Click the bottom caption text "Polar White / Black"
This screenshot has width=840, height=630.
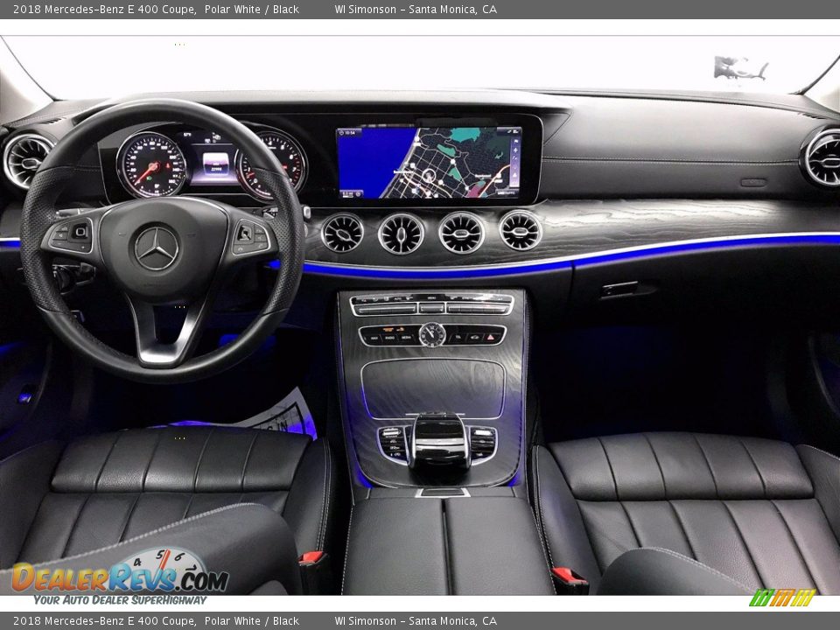click(252, 621)
